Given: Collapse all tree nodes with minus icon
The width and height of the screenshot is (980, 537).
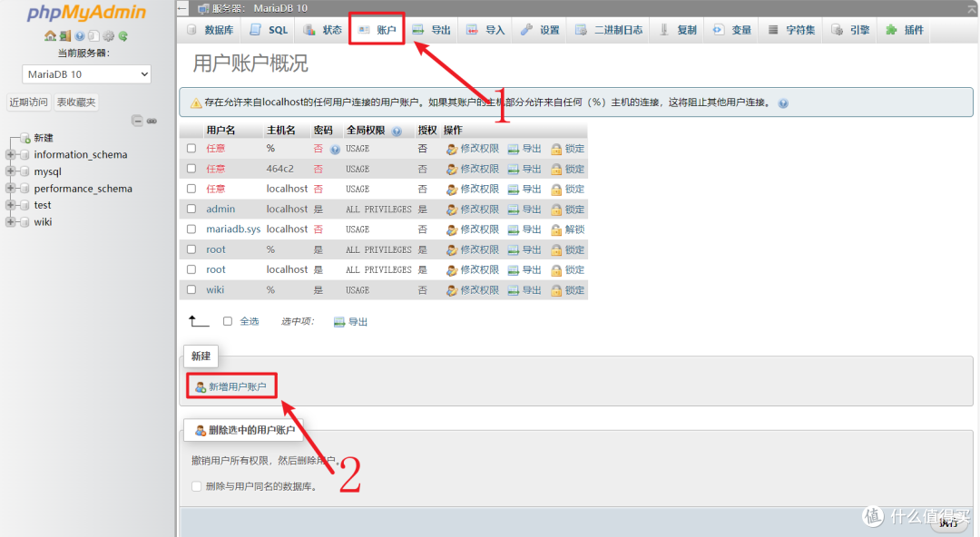Looking at the screenshot, I should (137, 121).
